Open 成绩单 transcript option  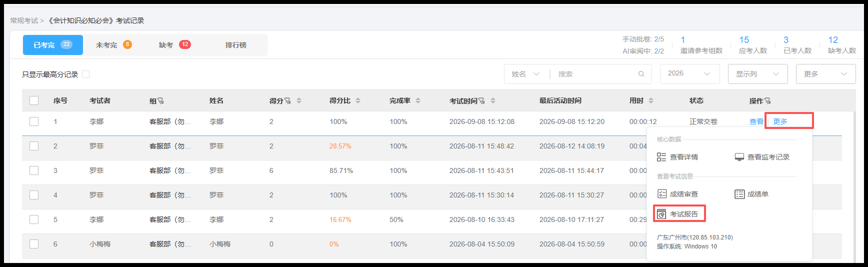751,194
